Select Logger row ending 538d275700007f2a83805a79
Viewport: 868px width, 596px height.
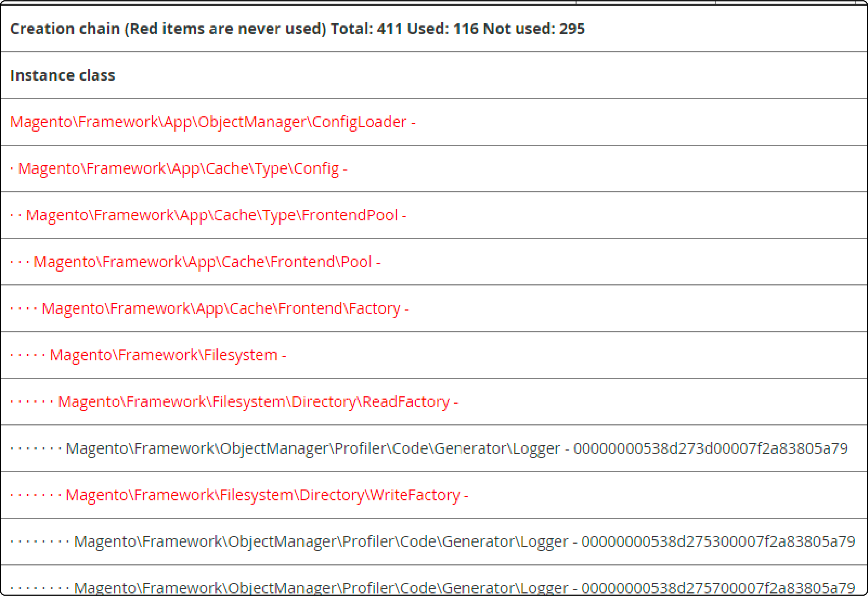(x=433, y=580)
